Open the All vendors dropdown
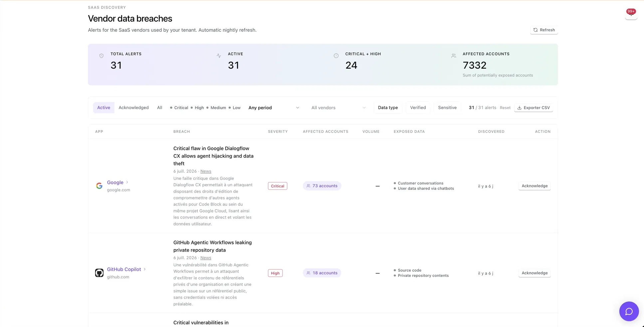Image resolution: width=644 pixels, height=327 pixels. [338, 108]
